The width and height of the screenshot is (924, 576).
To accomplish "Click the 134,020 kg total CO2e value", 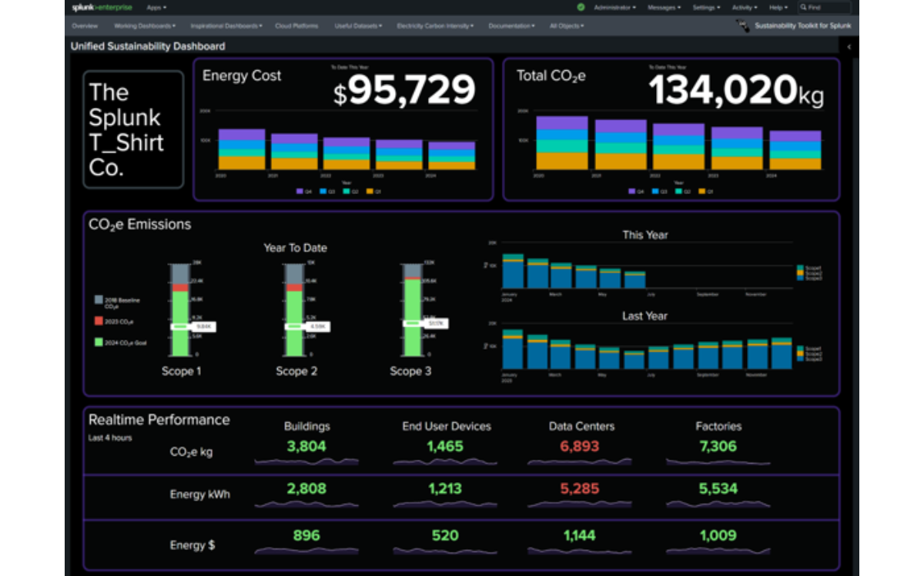I will [736, 91].
